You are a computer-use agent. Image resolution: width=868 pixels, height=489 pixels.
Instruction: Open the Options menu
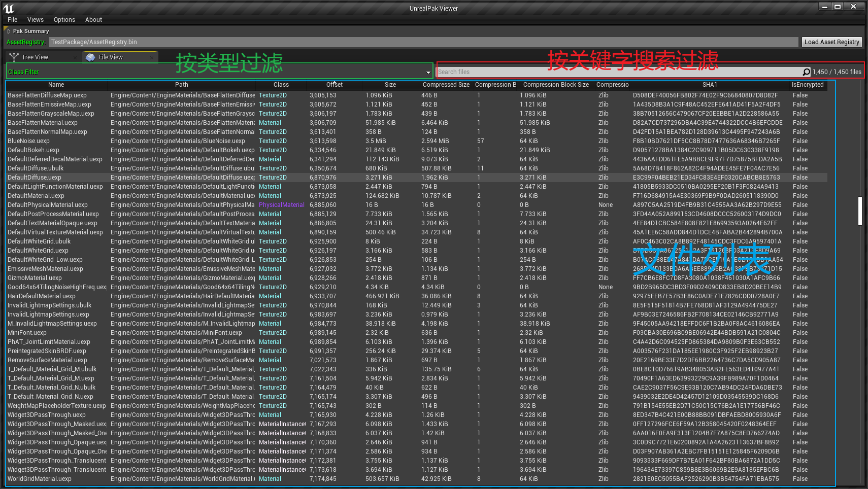pos(64,19)
